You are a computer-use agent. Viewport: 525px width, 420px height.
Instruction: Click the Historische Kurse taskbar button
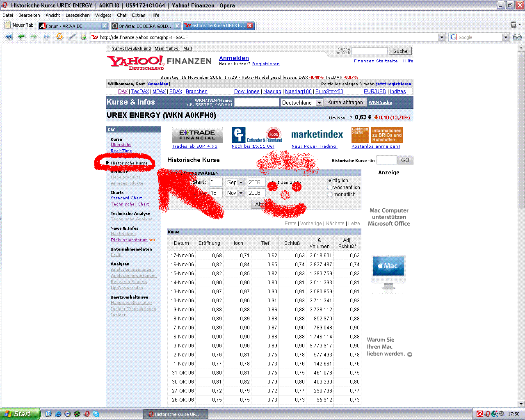click(176, 414)
